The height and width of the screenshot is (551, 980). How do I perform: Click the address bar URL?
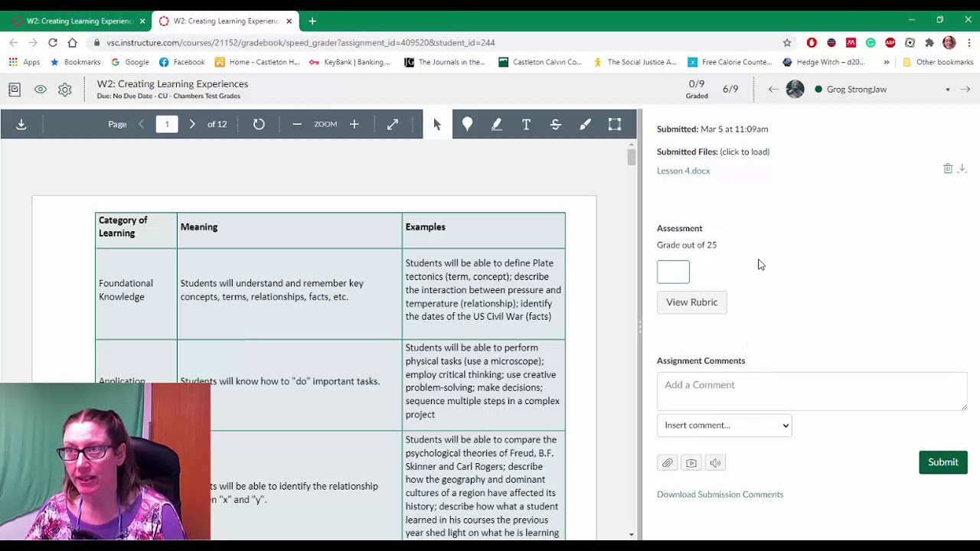(300, 43)
